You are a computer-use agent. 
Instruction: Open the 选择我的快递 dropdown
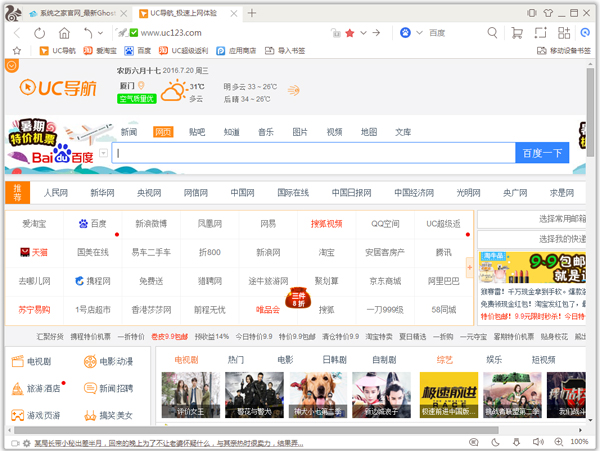(532, 239)
